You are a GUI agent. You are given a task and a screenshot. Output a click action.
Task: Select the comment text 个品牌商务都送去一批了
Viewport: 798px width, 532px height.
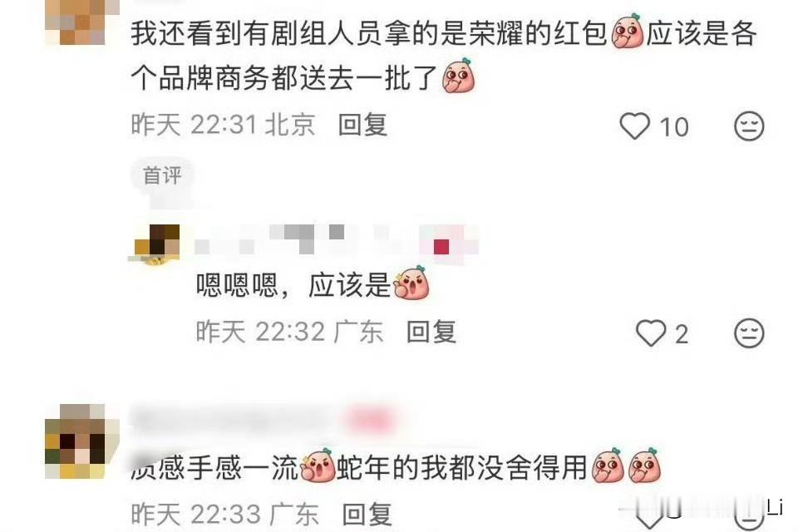click(x=284, y=78)
